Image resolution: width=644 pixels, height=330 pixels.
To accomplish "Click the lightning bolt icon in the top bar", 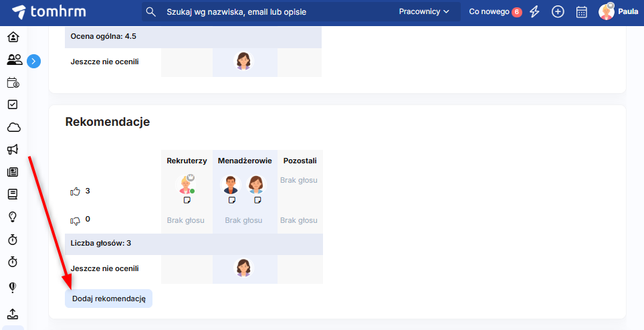I will click(x=534, y=12).
